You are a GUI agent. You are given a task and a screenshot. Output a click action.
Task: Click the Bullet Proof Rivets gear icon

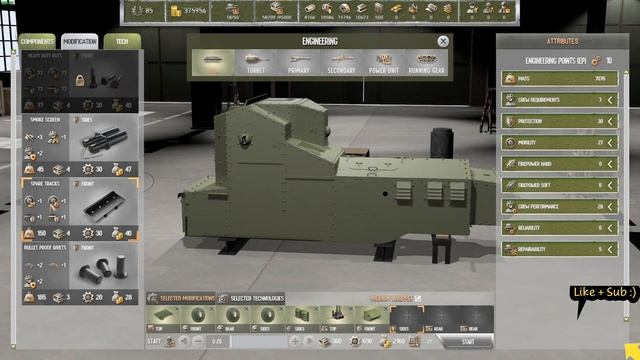87,298
